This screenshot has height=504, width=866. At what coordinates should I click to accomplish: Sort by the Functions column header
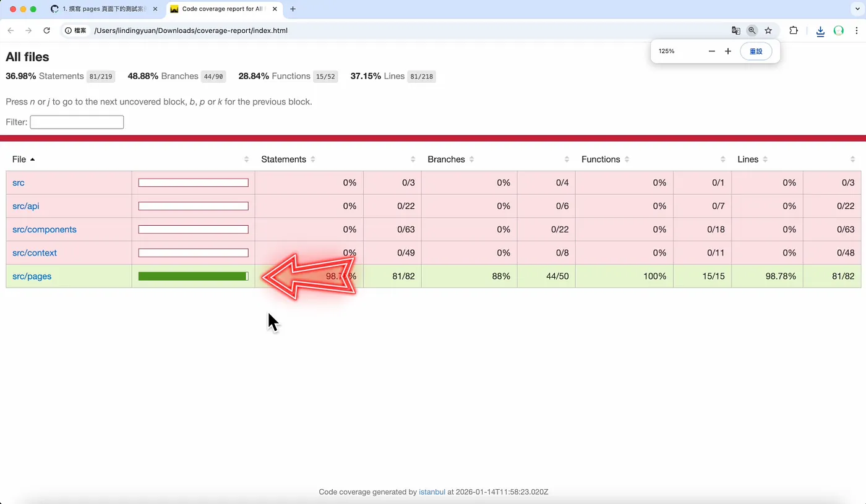click(606, 159)
